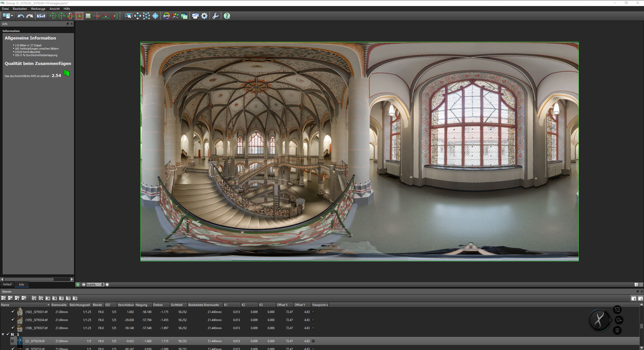Switch to the Verlauf tab
Image resolution: width=644 pixels, height=350 pixels.
tap(7, 284)
